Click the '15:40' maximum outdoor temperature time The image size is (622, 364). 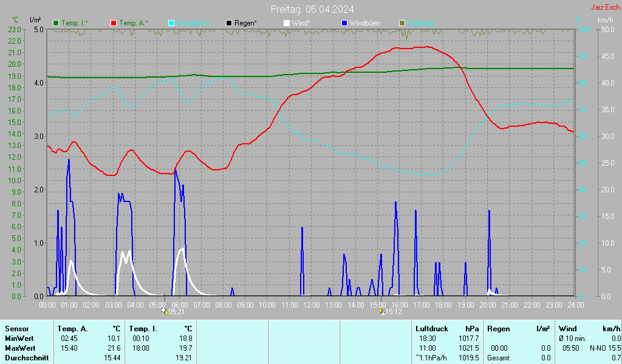point(69,348)
